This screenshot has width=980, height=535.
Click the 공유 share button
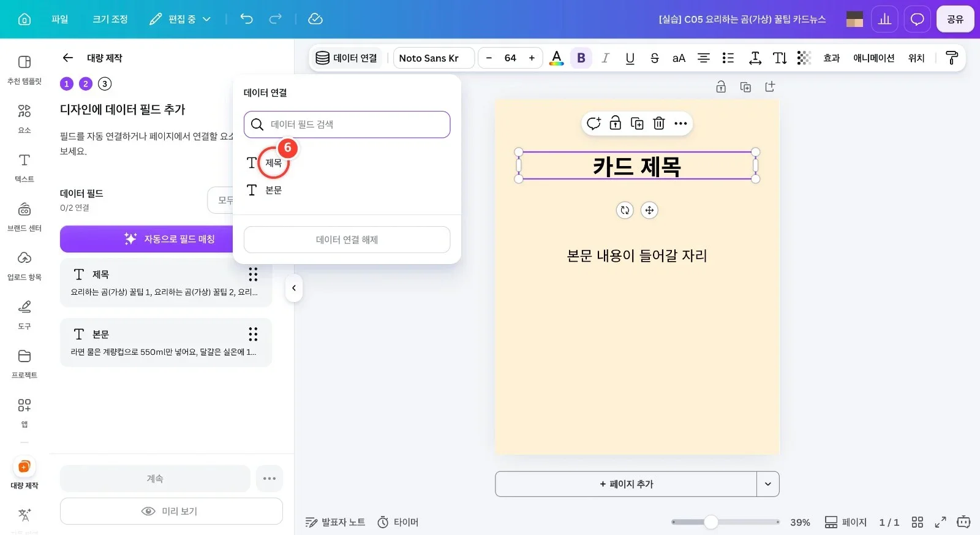[955, 19]
